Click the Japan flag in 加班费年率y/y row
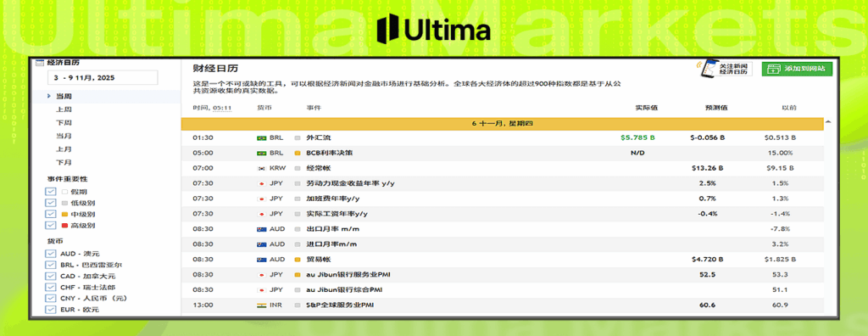868x336 pixels. click(261, 199)
